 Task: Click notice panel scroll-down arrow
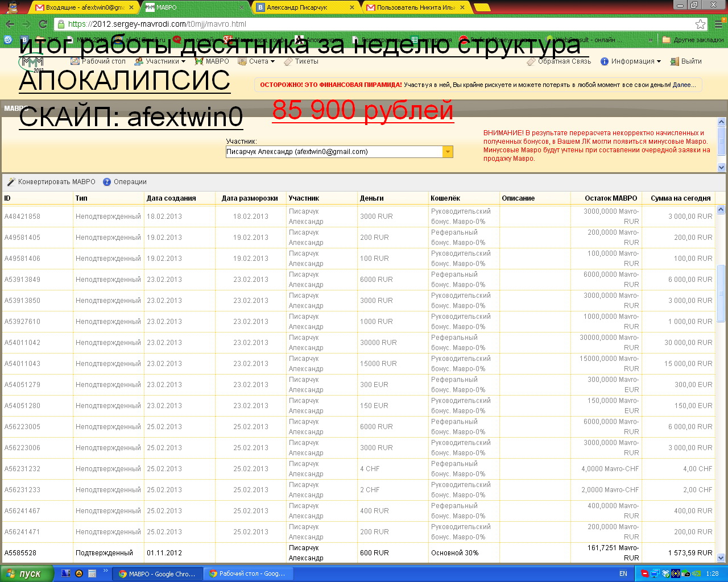721,168
